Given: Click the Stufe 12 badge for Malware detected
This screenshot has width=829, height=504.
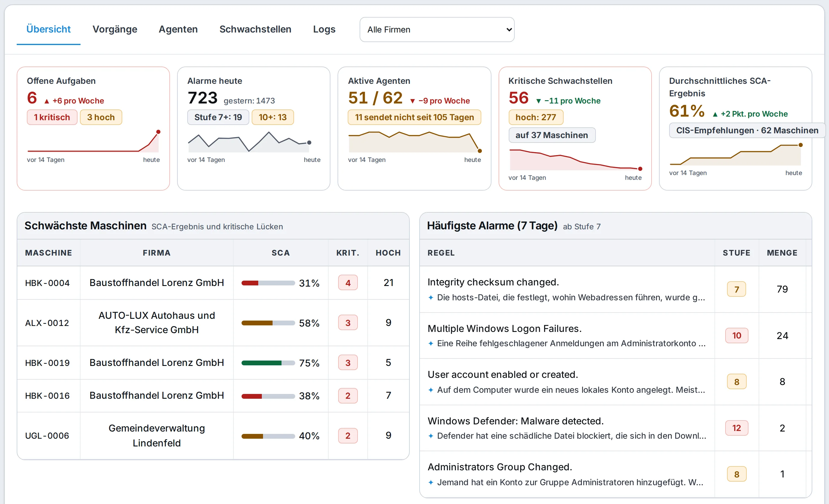Looking at the screenshot, I should pos(737,428).
